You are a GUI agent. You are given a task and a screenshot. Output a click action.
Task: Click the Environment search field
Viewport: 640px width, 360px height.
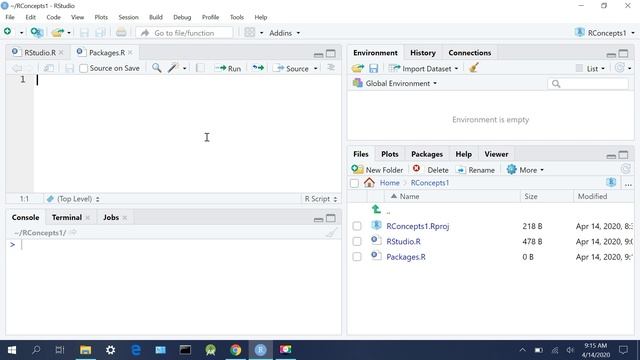(588, 84)
